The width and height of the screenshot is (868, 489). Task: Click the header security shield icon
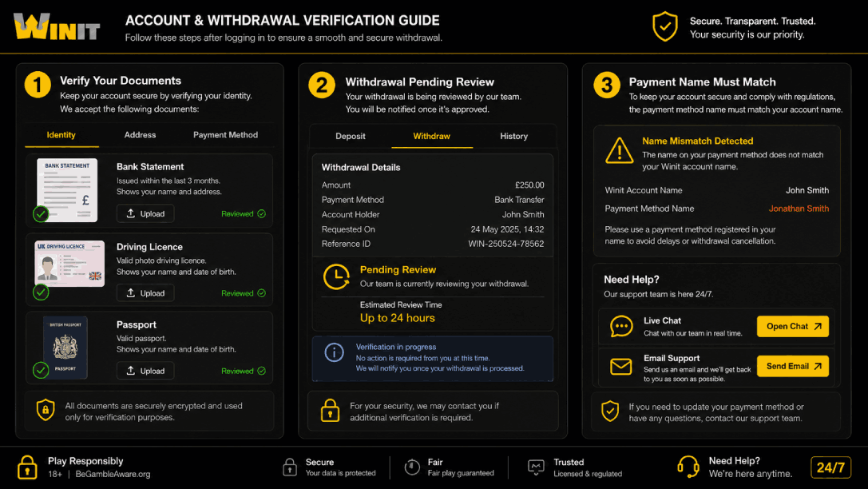click(665, 26)
